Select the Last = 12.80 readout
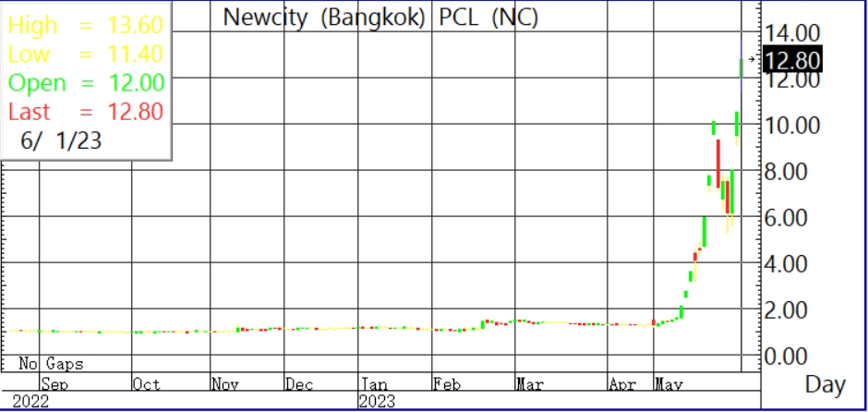The width and height of the screenshot is (868, 412). pyautogui.click(x=86, y=112)
